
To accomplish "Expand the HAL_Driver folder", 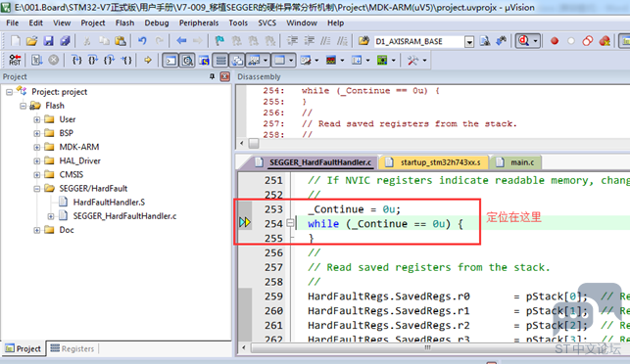I will click(x=37, y=160).
